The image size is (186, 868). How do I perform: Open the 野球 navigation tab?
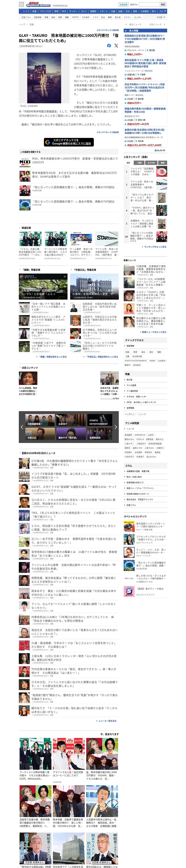[x=56, y=11]
